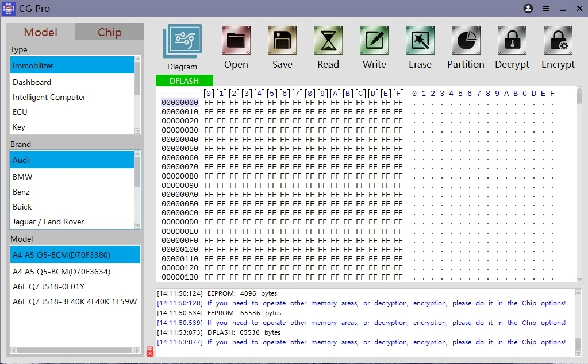Click the log panel scroll down arrow
The image size is (588, 364).
tap(578, 353)
